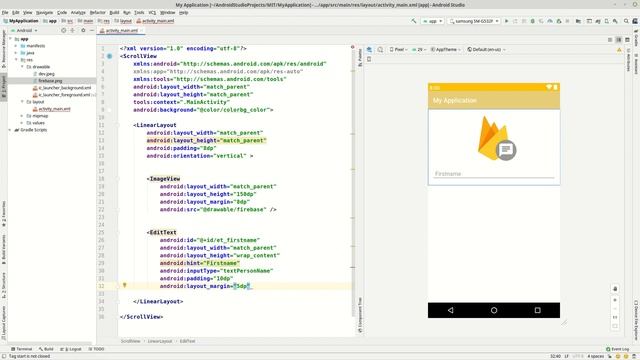Open the Default (en-us) locale dropdown
This screenshot has height=360, width=640.
pyautogui.click(x=486, y=49)
